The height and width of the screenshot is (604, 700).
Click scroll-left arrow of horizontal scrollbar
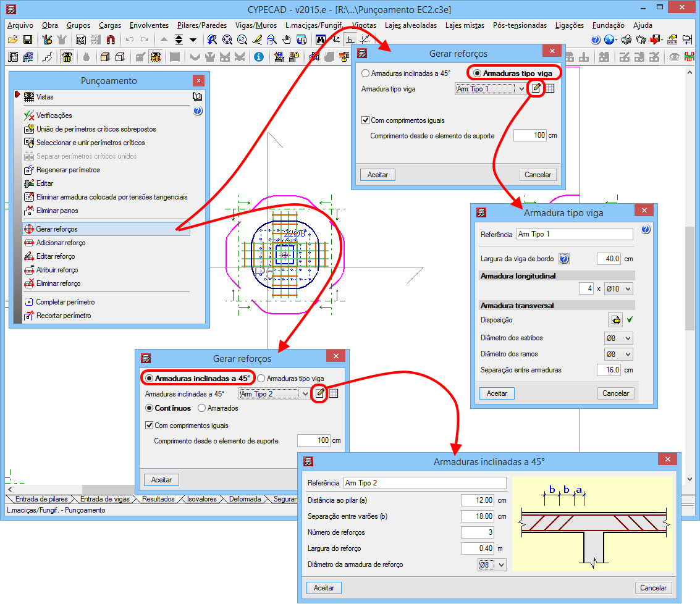point(10,489)
